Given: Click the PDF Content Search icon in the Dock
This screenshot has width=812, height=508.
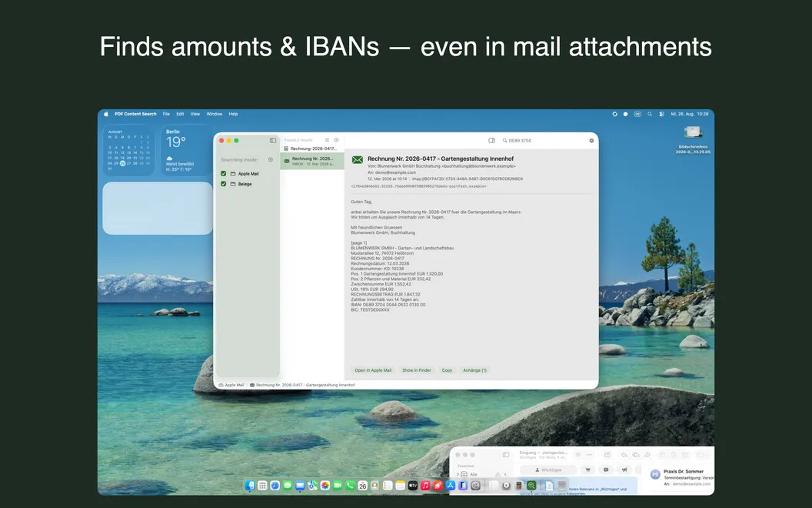Looking at the screenshot, I should [531, 486].
